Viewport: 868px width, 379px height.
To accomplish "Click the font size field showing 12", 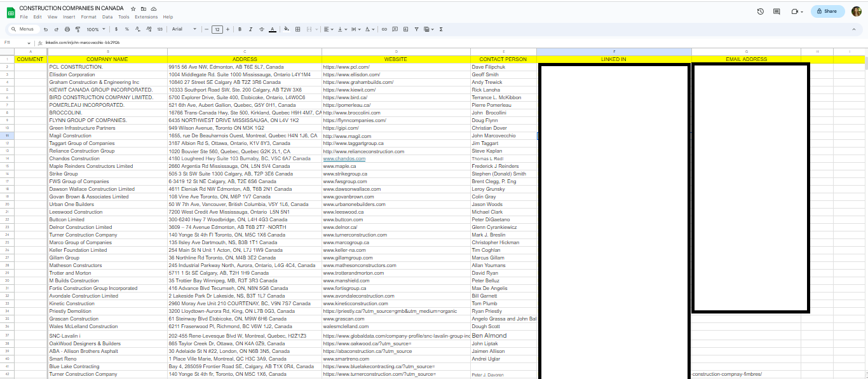I will [217, 29].
